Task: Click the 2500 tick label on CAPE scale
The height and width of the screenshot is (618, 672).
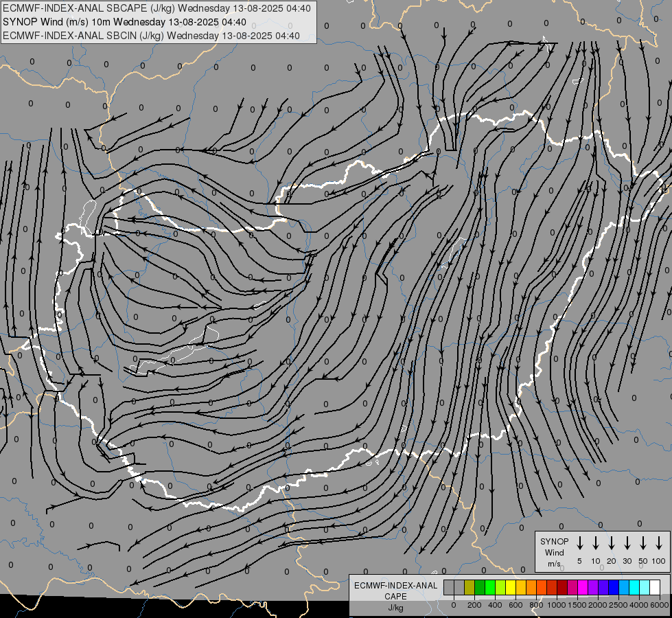Action: (618, 605)
